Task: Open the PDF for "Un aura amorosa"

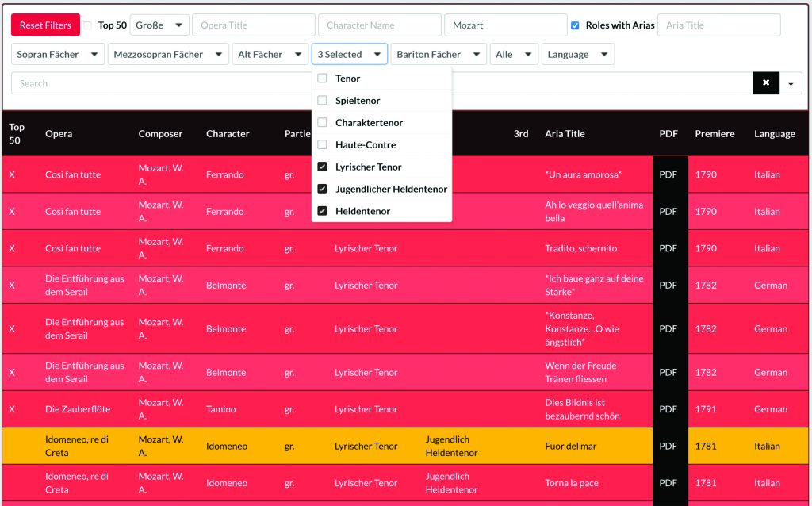Action: coord(668,174)
